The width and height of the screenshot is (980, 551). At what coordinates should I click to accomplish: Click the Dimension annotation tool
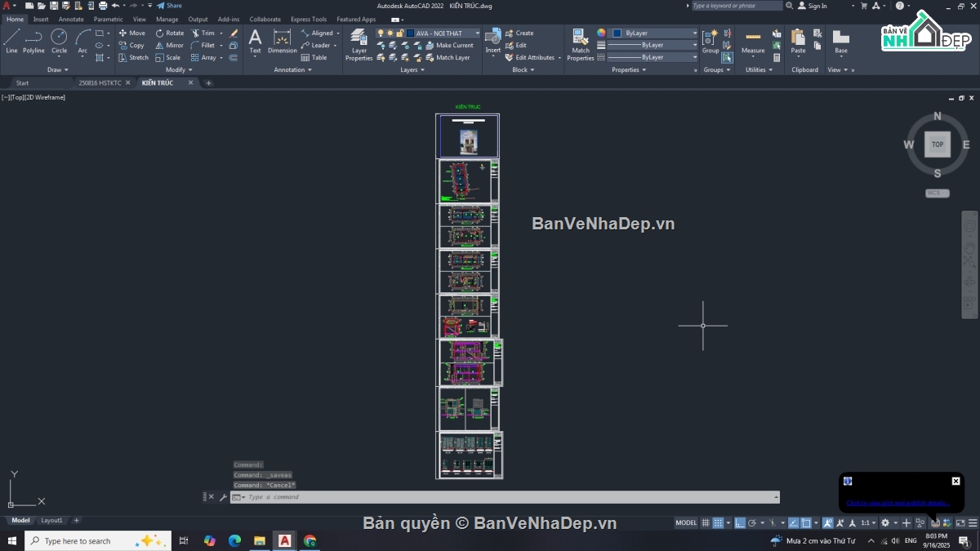point(282,42)
